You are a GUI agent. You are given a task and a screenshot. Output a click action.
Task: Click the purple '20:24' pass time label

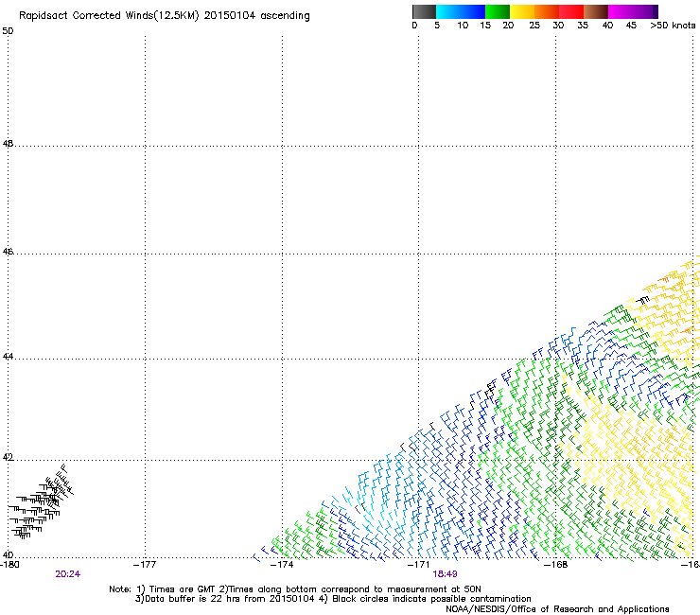click(x=68, y=574)
